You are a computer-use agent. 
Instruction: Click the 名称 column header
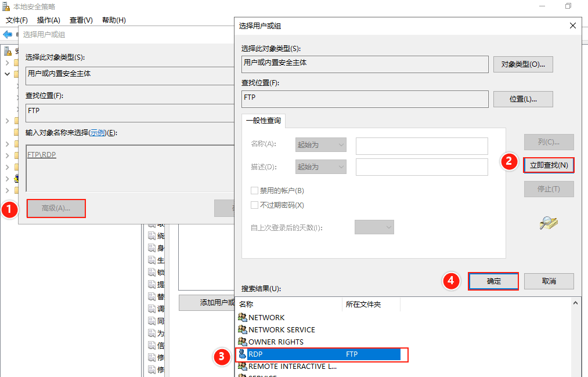coord(289,304)
